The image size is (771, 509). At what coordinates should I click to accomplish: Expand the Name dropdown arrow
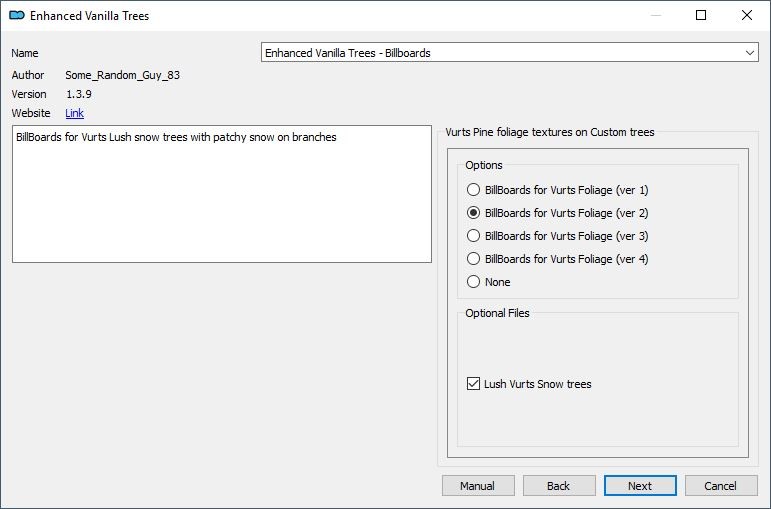(749, 53)
